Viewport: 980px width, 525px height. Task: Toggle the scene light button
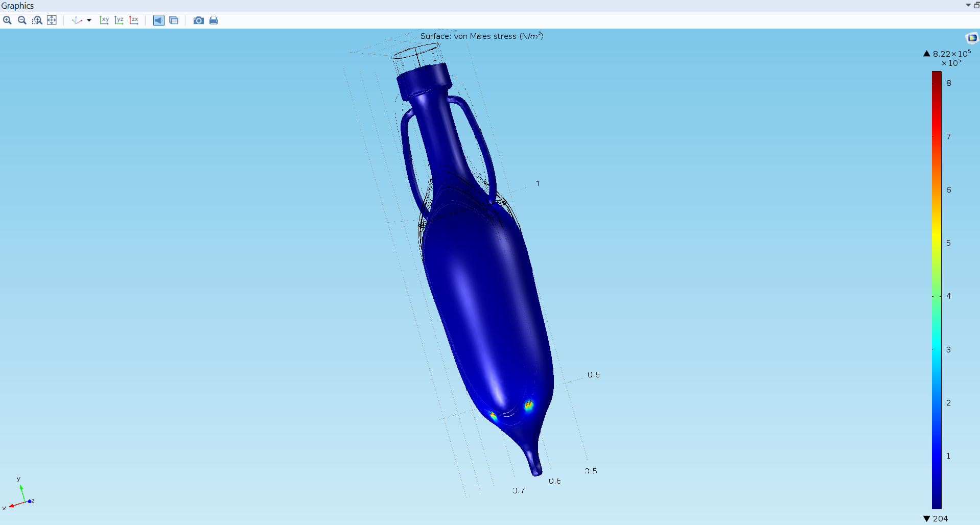coord(159,20)
